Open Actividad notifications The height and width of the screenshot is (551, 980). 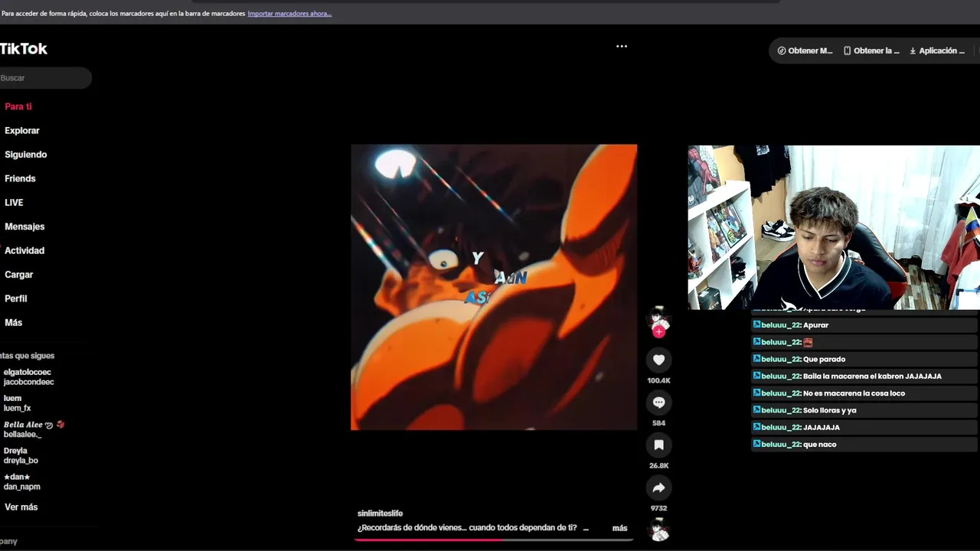(24, 250)
